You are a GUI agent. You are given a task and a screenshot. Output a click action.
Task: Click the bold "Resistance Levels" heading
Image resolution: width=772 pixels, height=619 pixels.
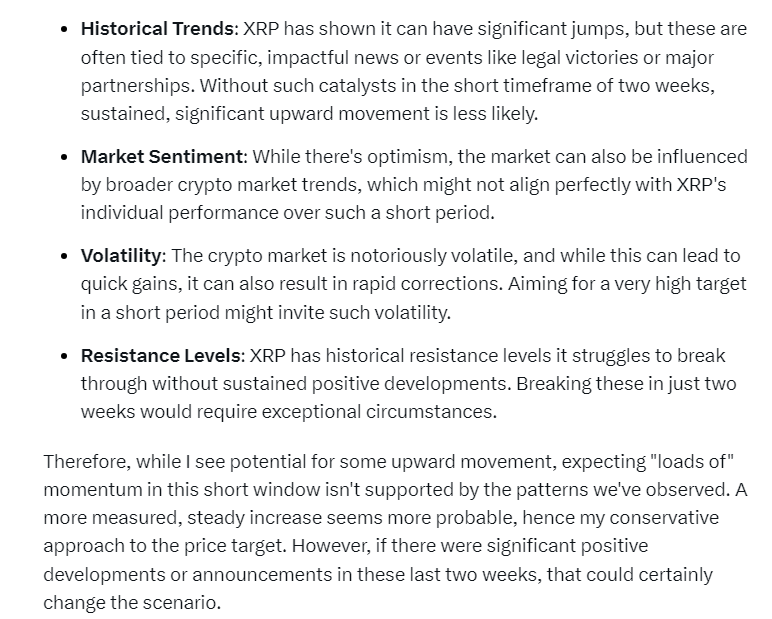point(159,356)
